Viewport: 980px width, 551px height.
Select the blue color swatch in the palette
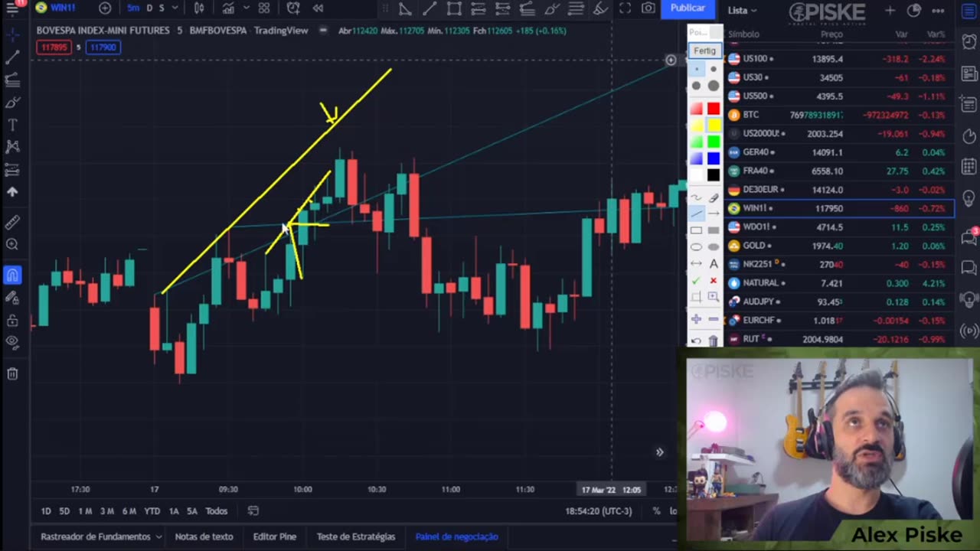[714, 158]
